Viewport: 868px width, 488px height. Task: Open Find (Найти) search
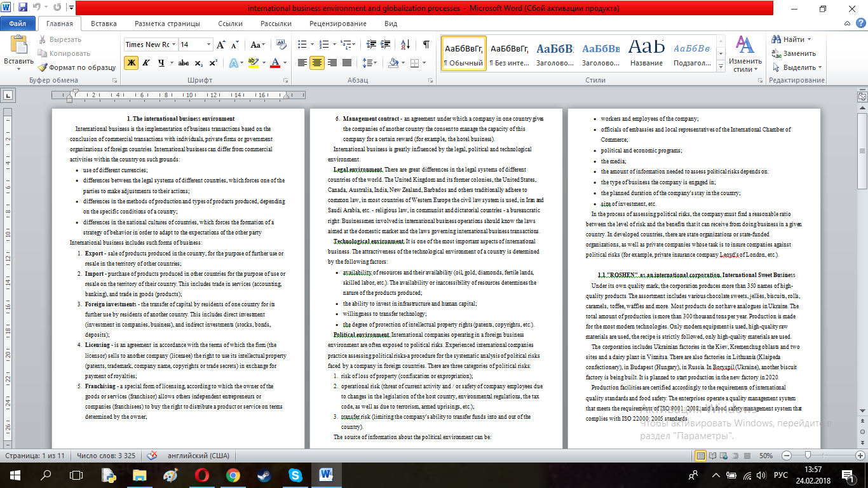point(790,39)
